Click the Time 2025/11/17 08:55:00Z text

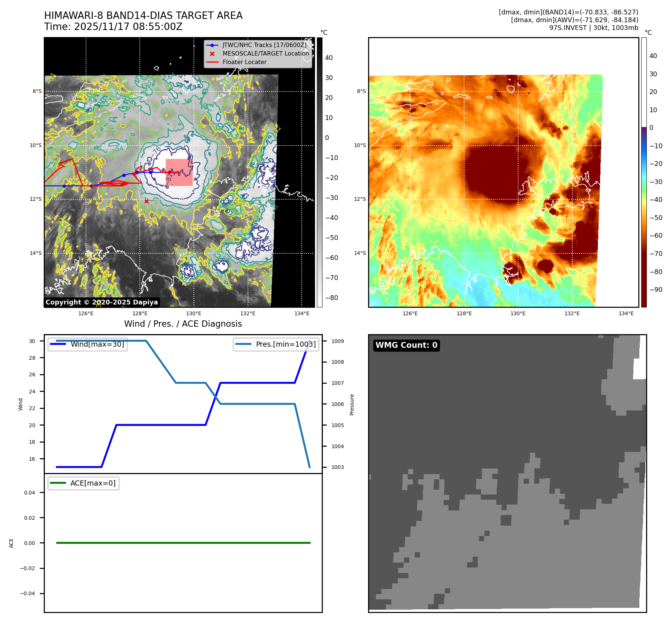pyautogui.click(x=113, y=27)
